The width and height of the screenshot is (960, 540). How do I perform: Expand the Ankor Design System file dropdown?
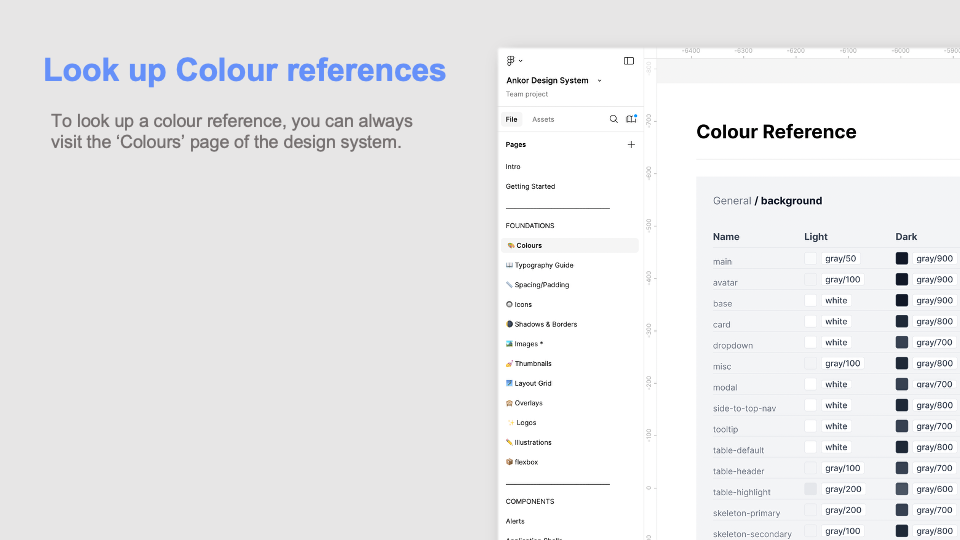[599, 81]
